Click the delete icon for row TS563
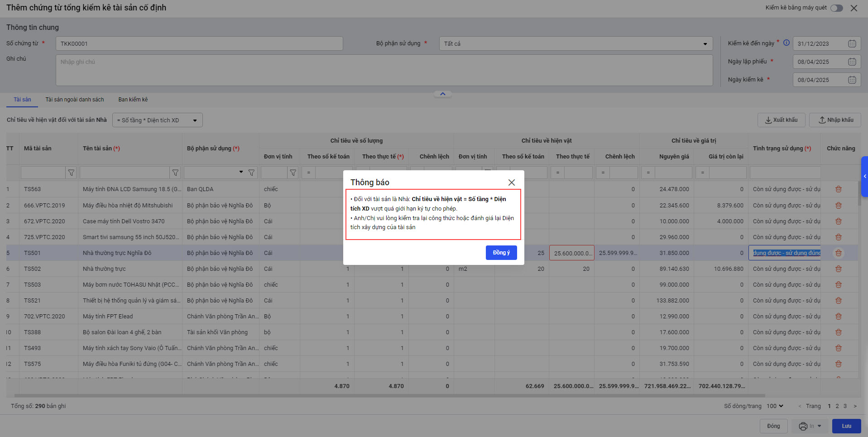 838,189
